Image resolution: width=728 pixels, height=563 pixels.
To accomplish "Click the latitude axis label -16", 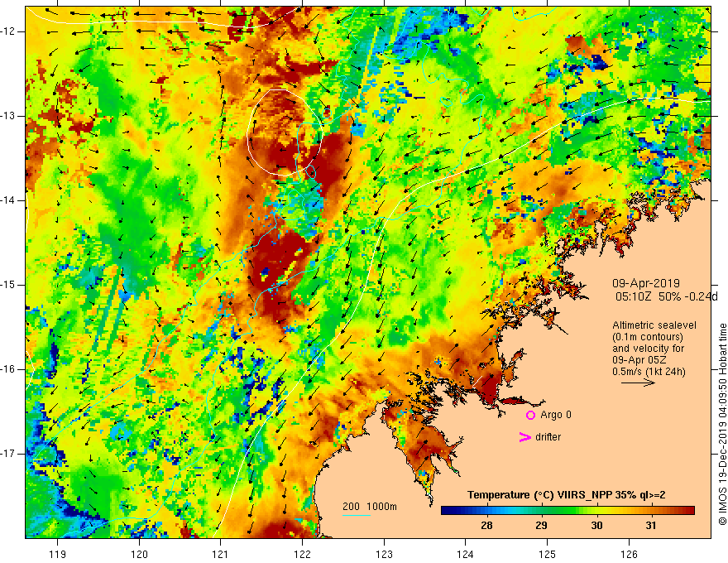I will 8,369.
